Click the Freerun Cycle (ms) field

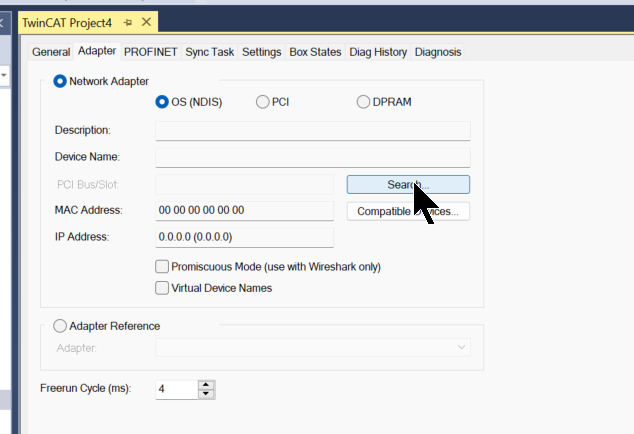[x=177, y=390]
